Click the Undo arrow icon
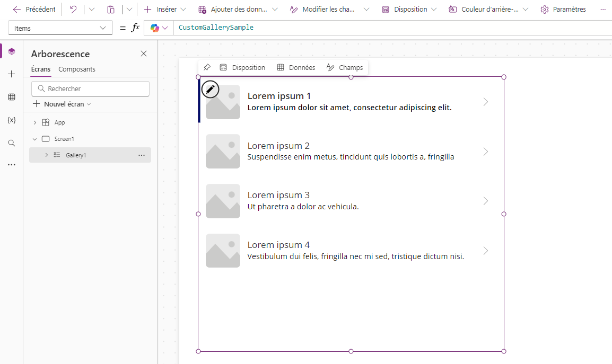 pyautogui.click(x=73, y=10)
